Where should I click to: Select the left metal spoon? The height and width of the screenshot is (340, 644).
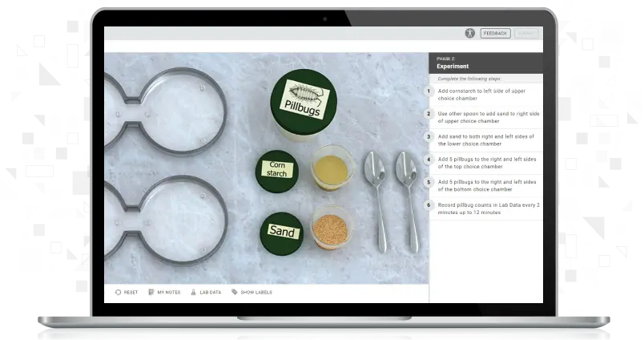click(376, 200)
